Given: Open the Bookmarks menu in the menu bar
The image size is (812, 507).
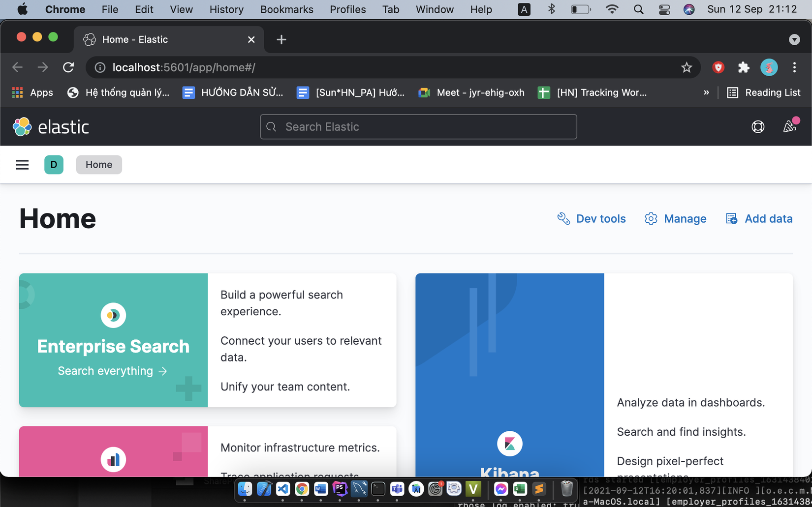Looking at the screenshot, I should coord(287,9).
